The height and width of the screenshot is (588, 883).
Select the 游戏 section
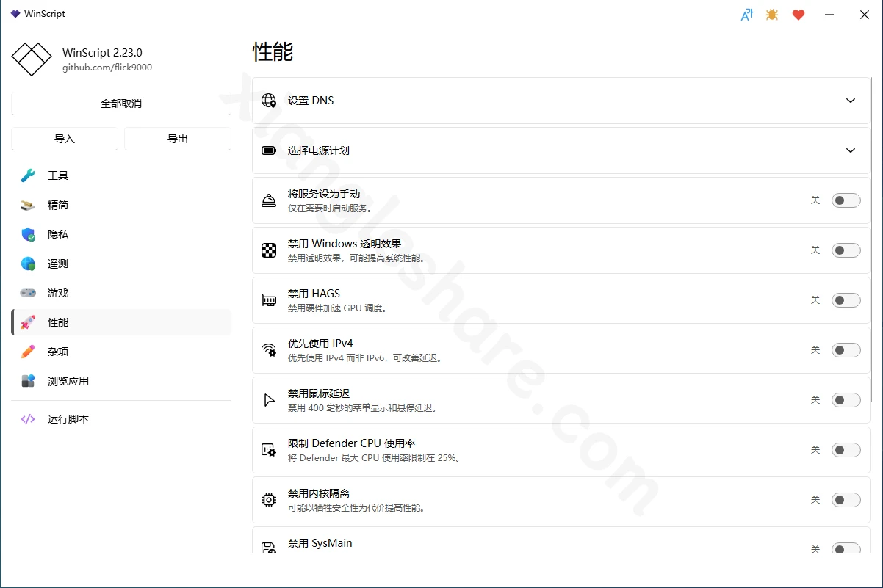(x=121, y=293)
